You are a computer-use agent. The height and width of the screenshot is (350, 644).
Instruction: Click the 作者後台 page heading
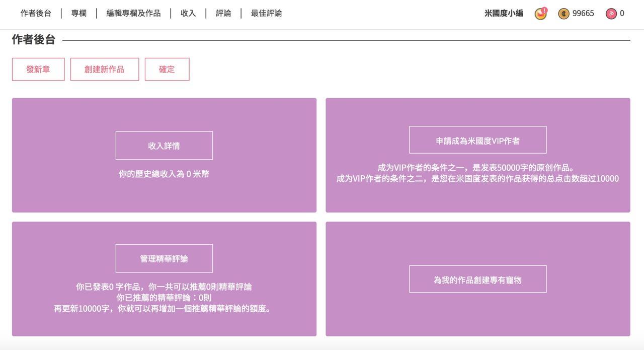34,40
